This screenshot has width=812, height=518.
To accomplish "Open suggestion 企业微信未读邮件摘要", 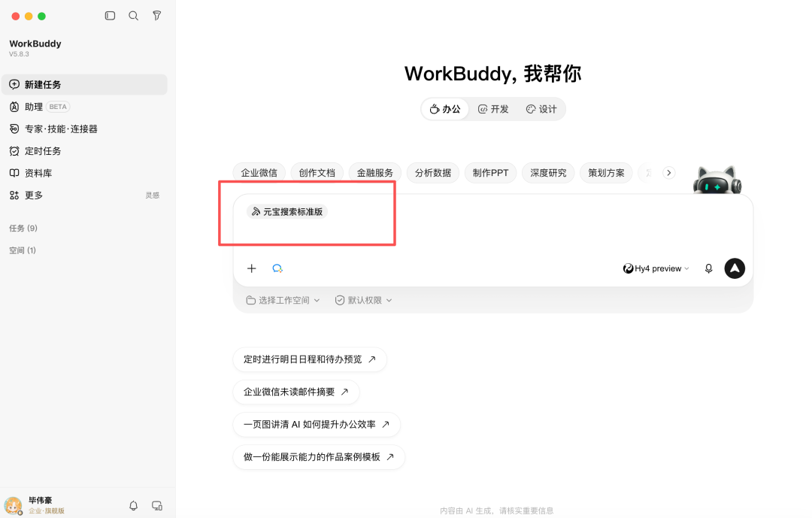I will tap(296, 392).
